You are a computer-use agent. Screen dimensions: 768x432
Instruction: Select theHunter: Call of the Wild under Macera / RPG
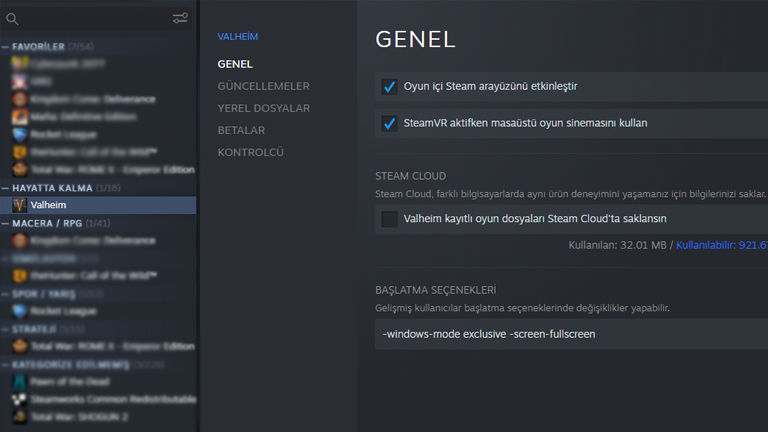pyautogui.click(x=98, y=276)
